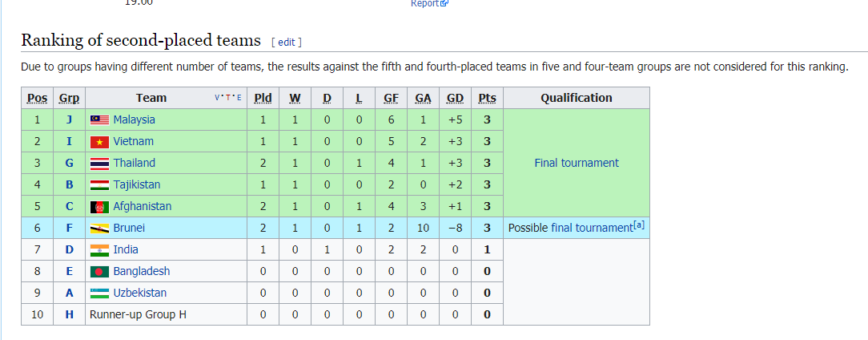Open the Group H link
Screen dimensions: 868x340
click(x=69, y=314)
